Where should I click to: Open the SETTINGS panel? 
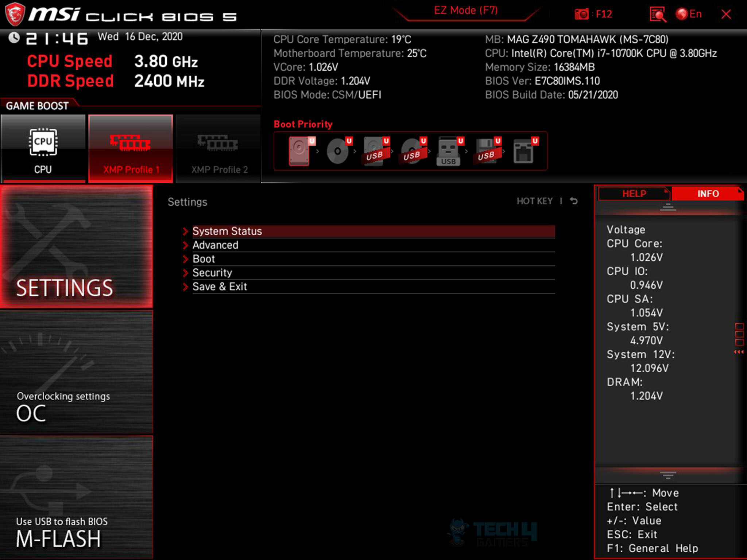click(x=77, y=246)
